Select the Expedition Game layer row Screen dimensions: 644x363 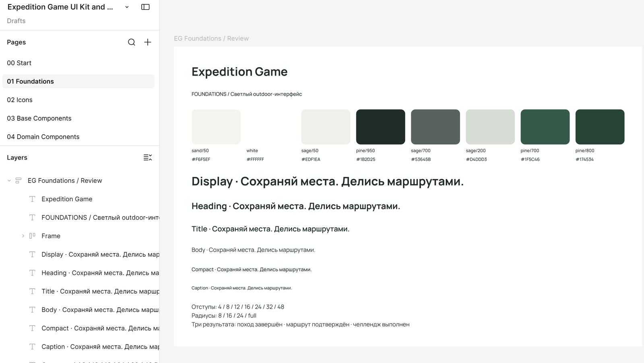80,199
